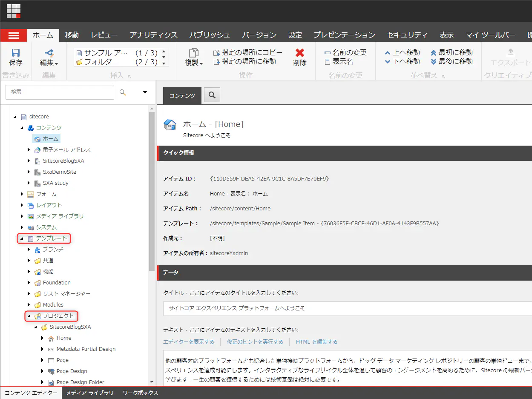Click the レイアウト icon in the tree
The width and height of the screenshot is (532, 399).
(x=30, y=205)
